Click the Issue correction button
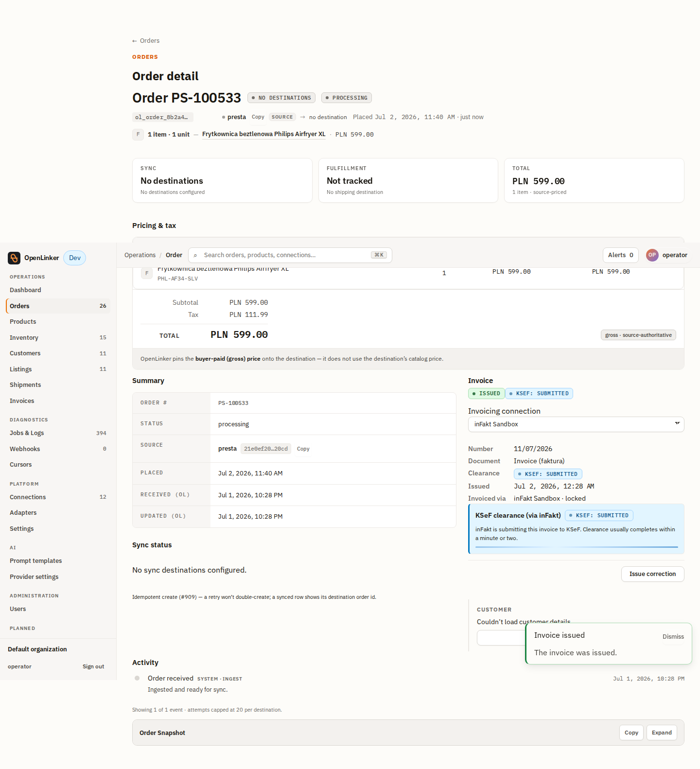This screenshot has width=700, height=769. pos(652,574)
